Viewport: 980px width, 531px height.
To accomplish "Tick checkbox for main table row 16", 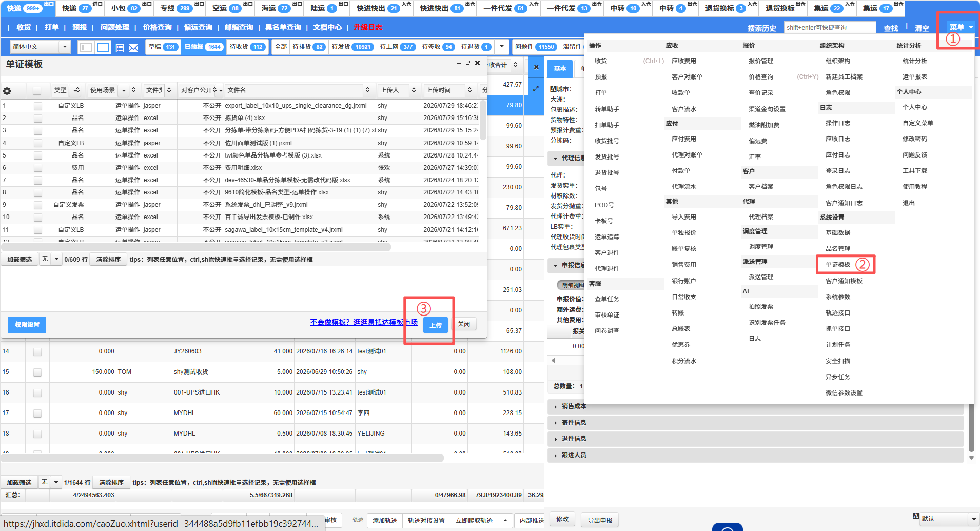I will [37, 393].
